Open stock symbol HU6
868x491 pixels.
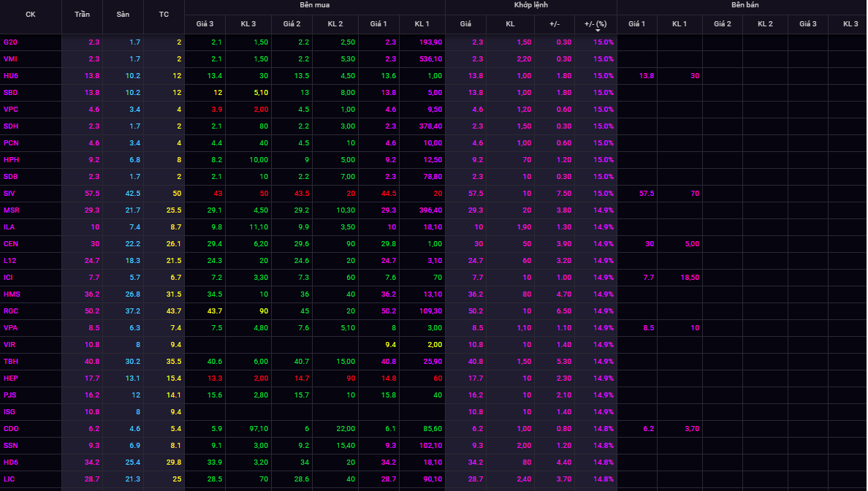click(10, 76)
